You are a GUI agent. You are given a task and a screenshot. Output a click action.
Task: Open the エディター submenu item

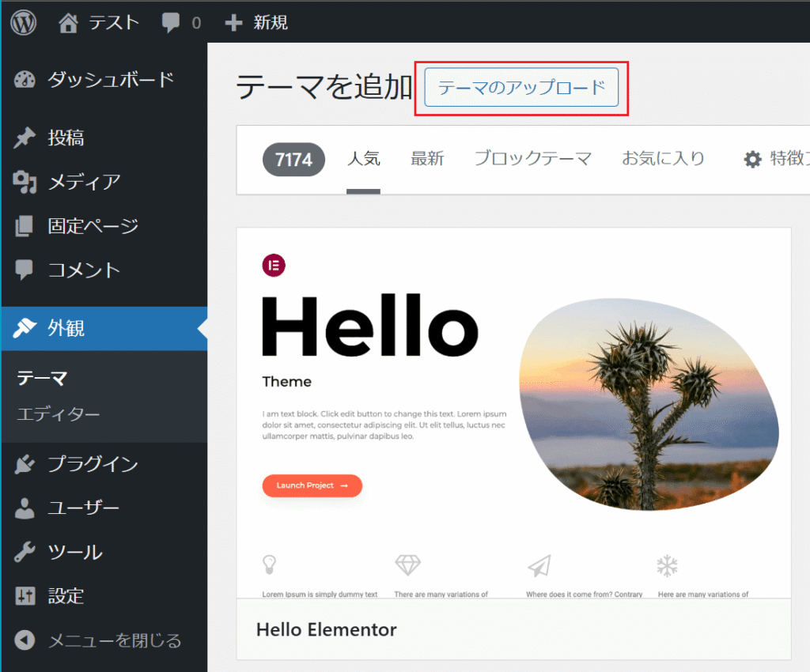(x=59, y=414)
